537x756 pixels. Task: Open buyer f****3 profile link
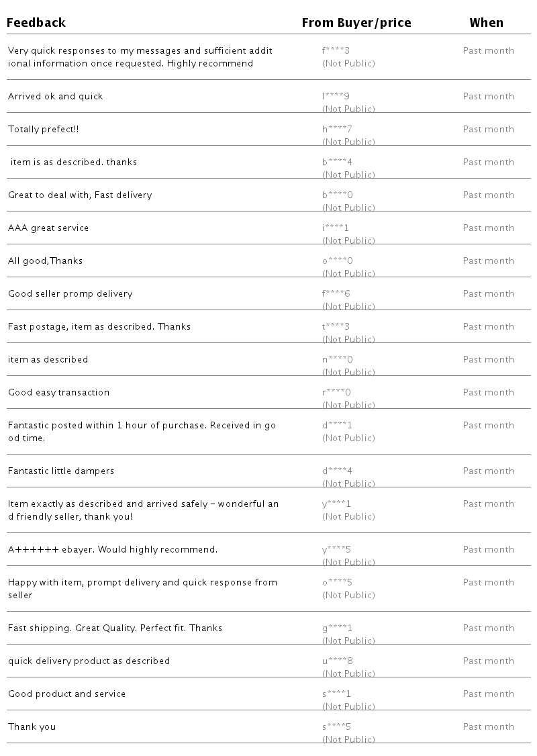pos(336,50)
